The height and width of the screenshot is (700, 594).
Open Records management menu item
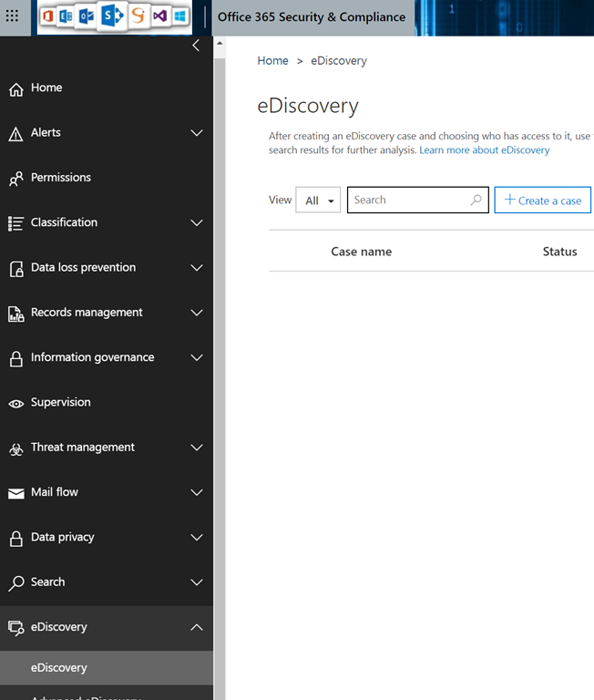coord(87,313)
